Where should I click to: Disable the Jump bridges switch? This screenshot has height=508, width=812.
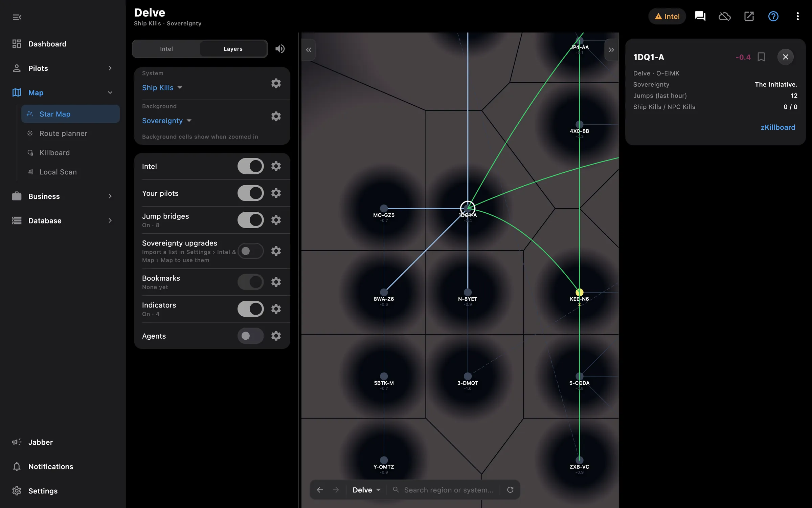click(x=250, y=220)
